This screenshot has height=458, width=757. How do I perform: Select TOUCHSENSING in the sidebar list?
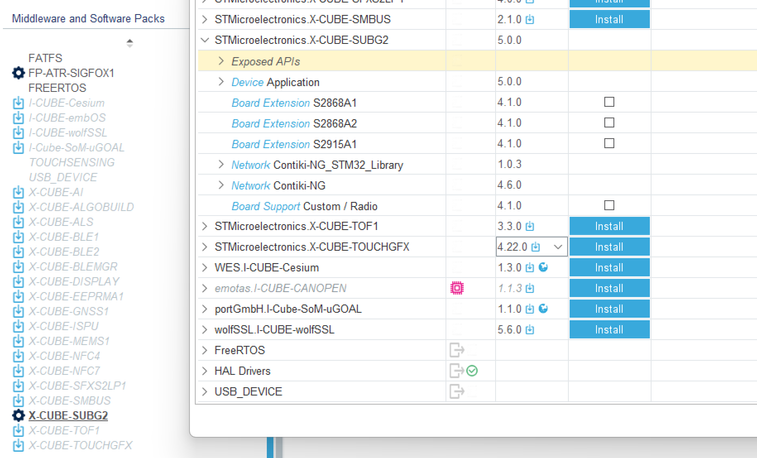71,162
